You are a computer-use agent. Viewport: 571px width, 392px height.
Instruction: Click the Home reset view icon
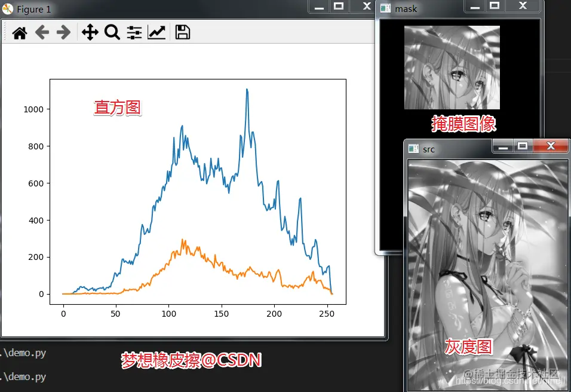pyautogui.click(x=19, y=32)
